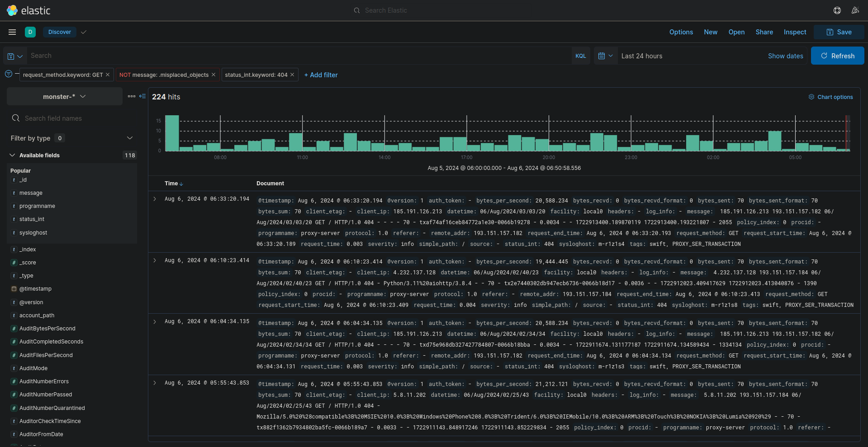This screenshot has width=868, height=447.
Task: Expand the Filter by type section
Action: (x=129, y=138)
